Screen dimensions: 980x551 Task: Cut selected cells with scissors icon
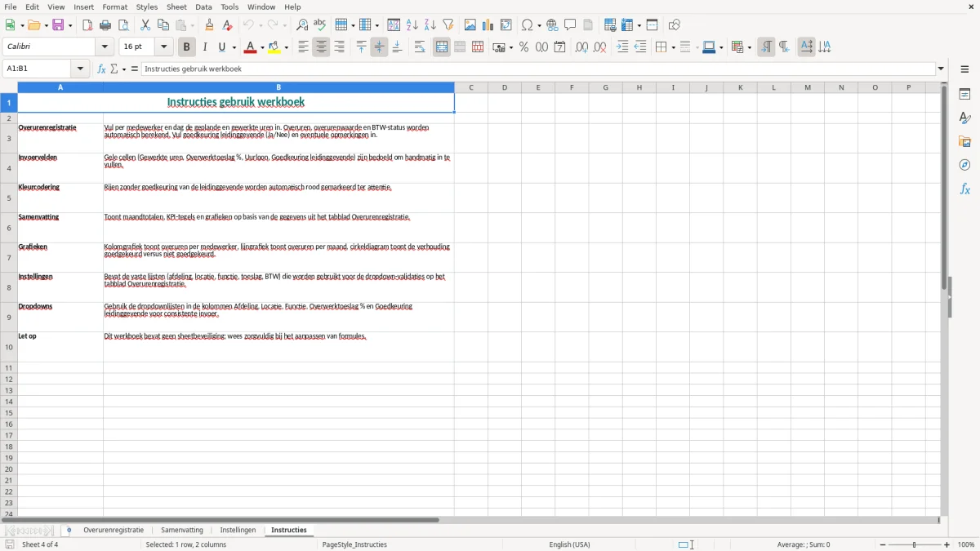(x=145, y=25)
